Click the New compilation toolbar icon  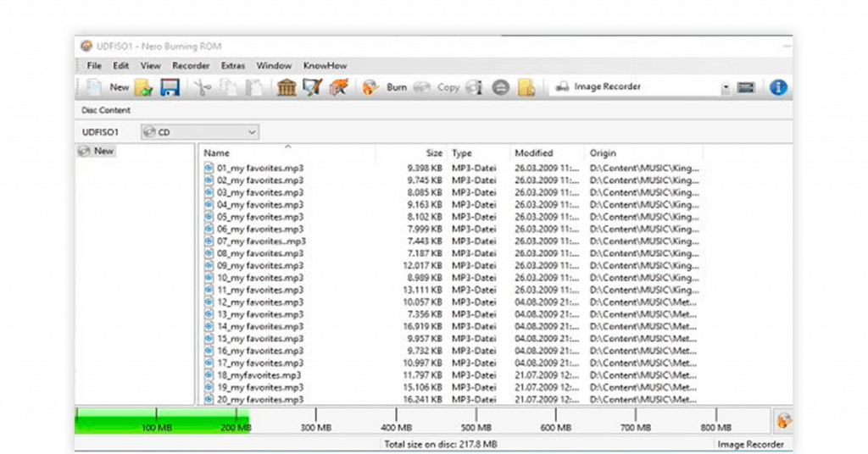tap(95, 87)
